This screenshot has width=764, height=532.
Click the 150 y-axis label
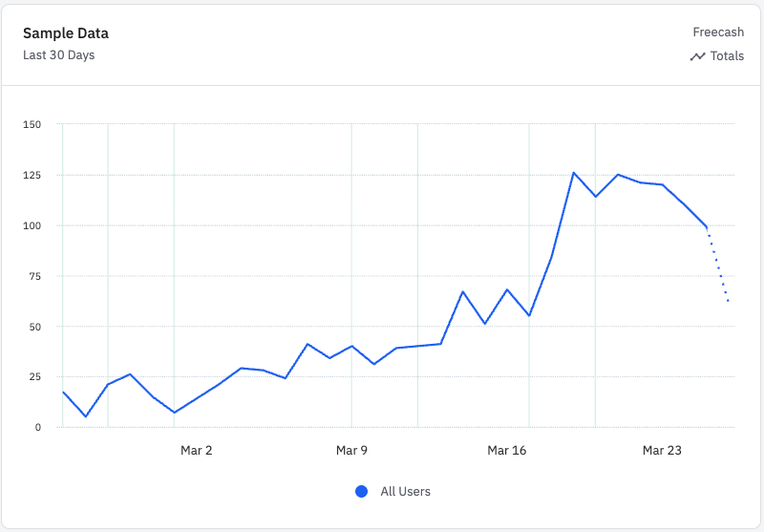tap(32, 125)
